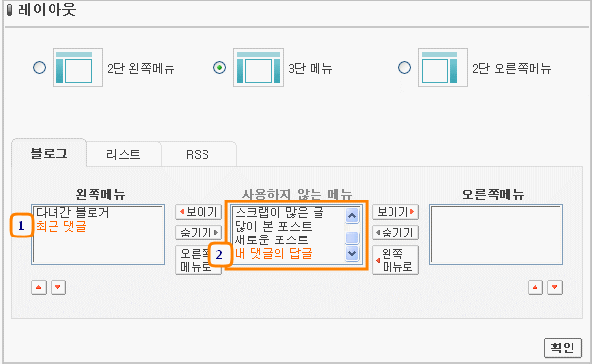
Task: Click move-up arrow under 왼쪽메뉴 list
Action: point(39,287)
